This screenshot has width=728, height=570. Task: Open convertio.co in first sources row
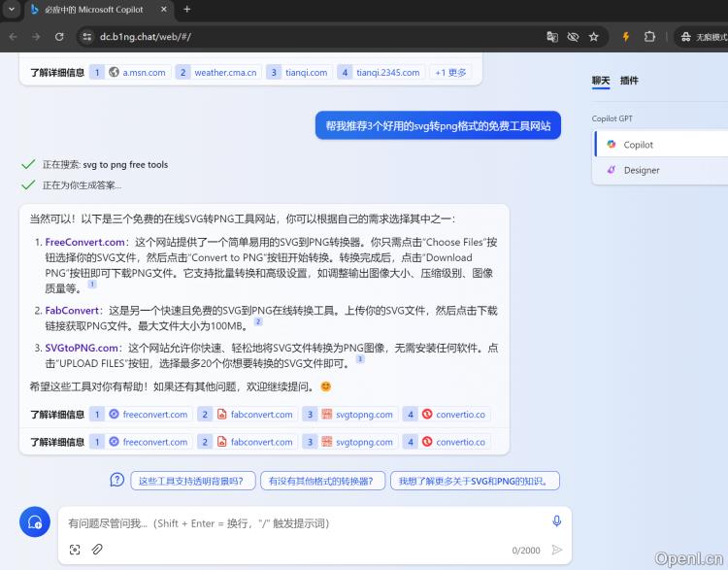pos(447,415)
